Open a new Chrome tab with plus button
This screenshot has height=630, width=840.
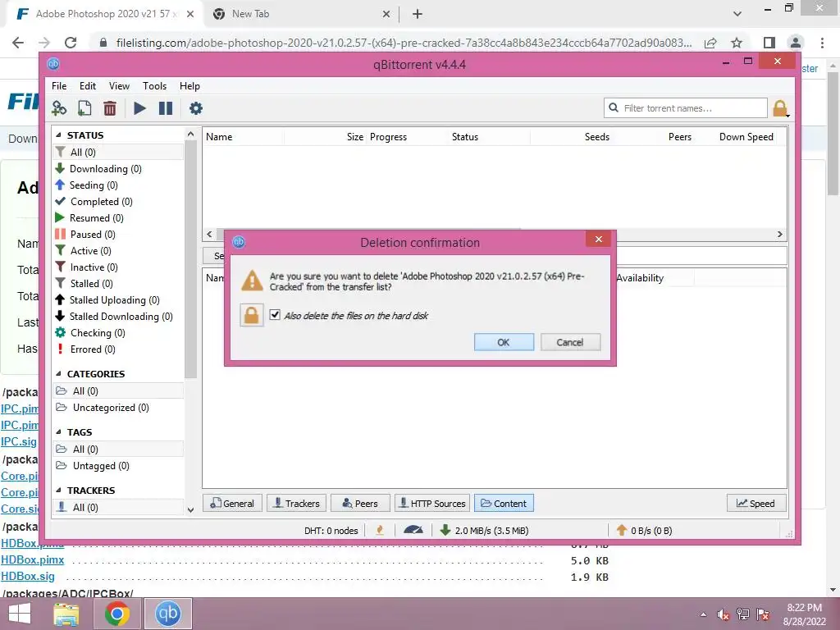pyautogui.click(x=418, y=14)
